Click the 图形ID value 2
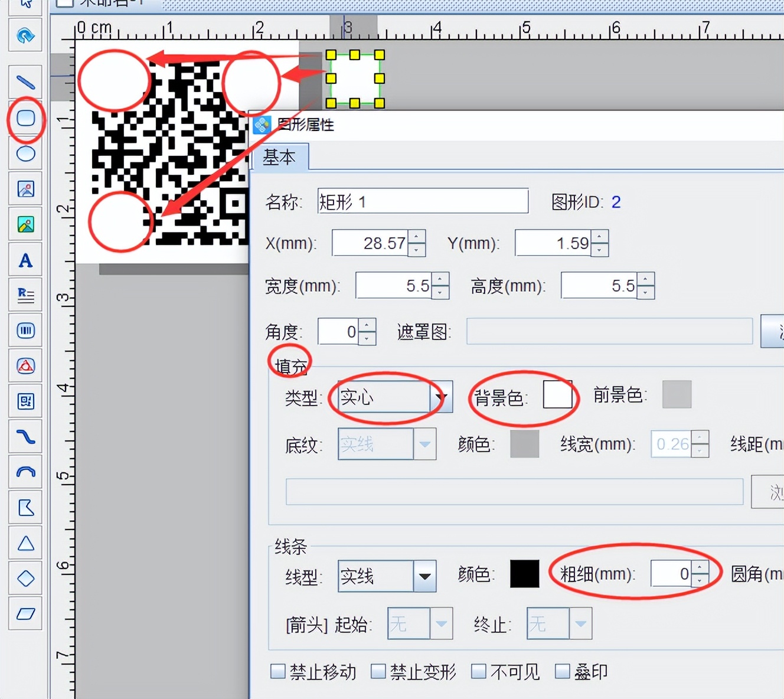 (x=616, y=202)
